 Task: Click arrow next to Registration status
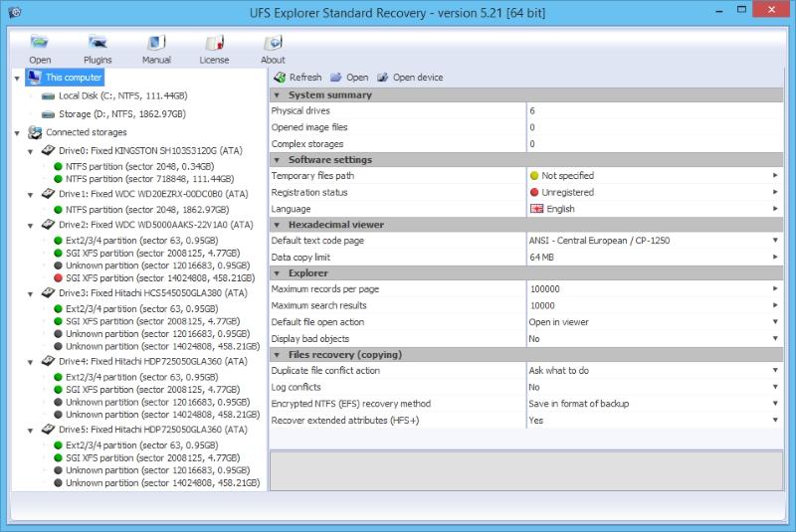775,192
